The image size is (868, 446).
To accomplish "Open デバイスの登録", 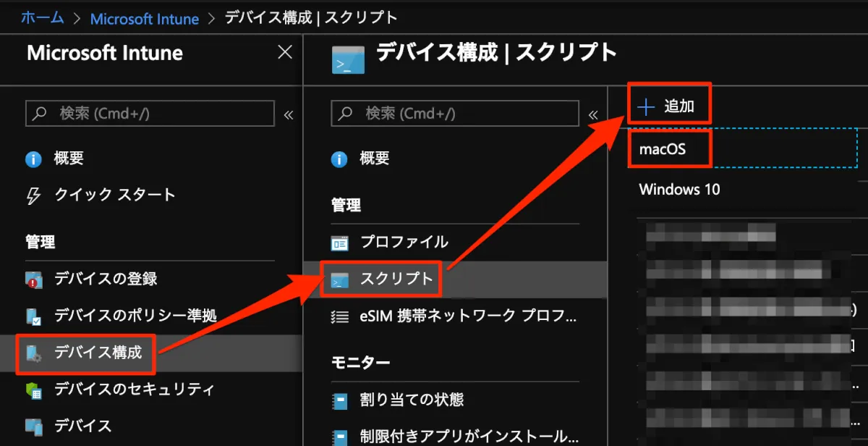I will point(106,279).
